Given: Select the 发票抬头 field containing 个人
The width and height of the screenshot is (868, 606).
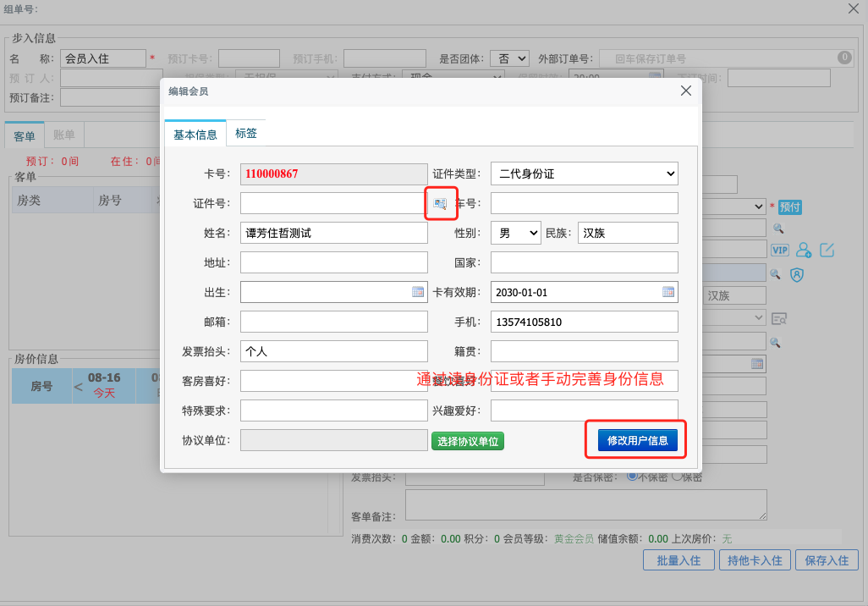Looking at the screenshot, I should coord(334,351).
